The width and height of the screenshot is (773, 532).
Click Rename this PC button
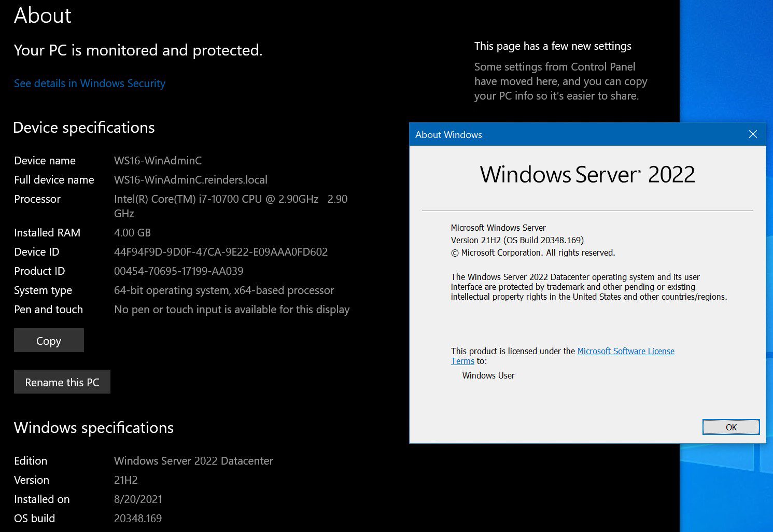coord(62,382)
